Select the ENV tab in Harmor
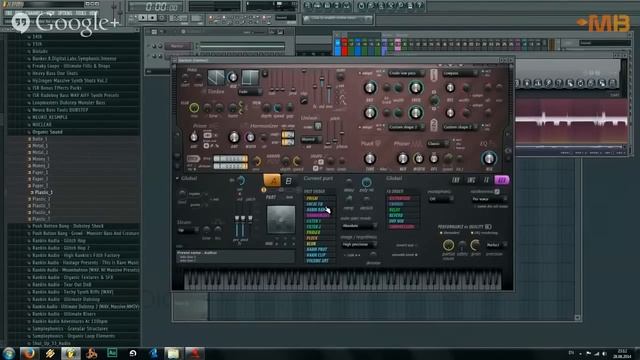The image size is (640, 360). click(x=456, y=180)
